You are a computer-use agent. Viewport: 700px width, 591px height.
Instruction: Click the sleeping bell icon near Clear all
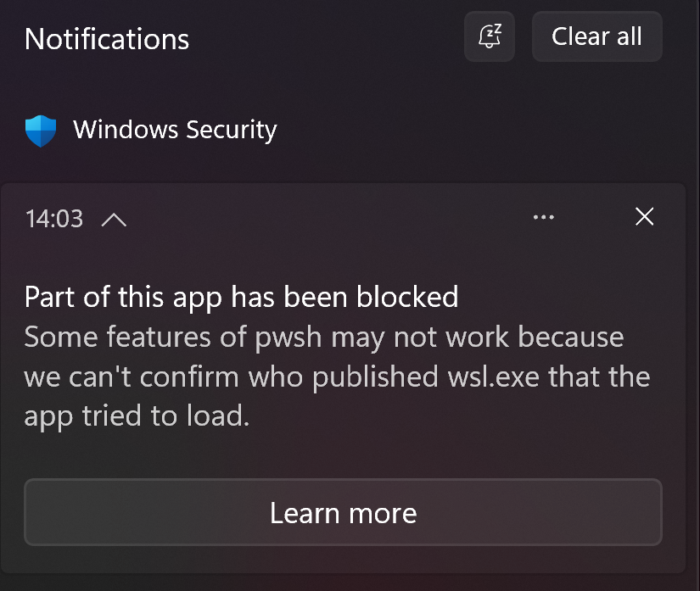point(489,36)
